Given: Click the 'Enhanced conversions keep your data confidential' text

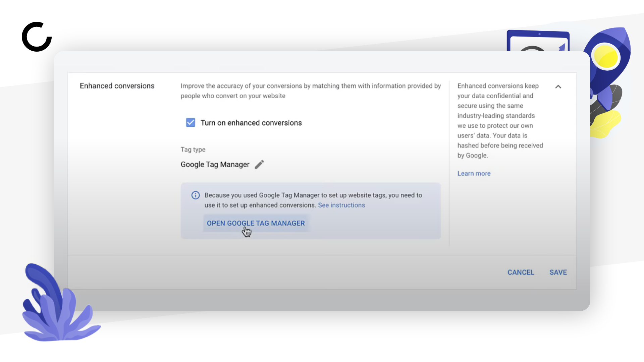Looking at the screenshot, I should point(500,121).
